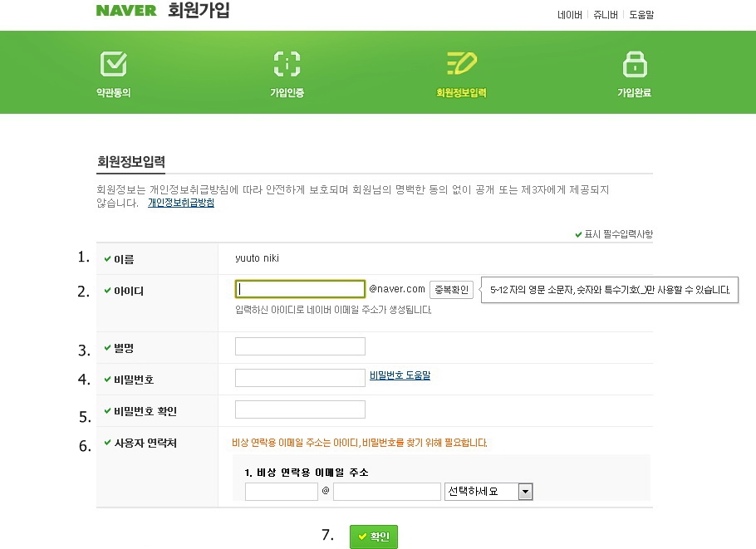Image resolution: width=756 pixels, height=549 pixels.
Task: Click the green 확인 button
Action: click(x=374, y=537)
